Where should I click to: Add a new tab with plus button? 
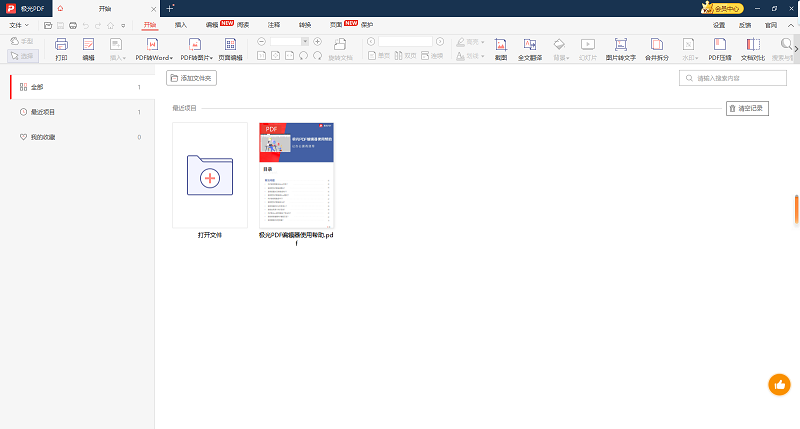tap(170, 8)
